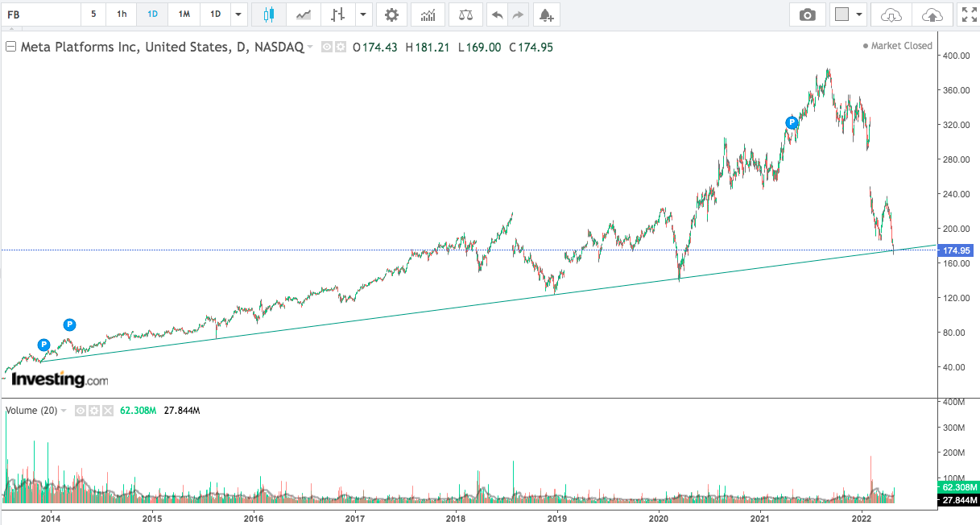Click the 62.308M volume axis label

958,488
